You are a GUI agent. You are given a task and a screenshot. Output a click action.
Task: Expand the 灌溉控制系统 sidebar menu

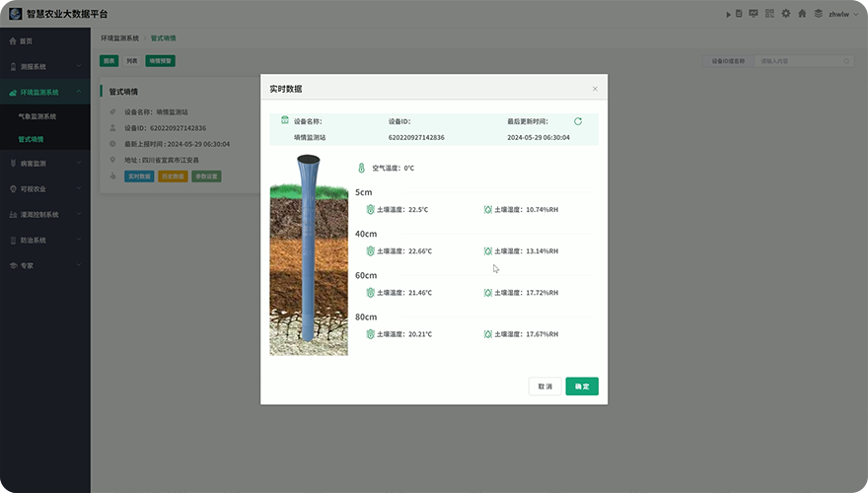[x=44, y=214]
